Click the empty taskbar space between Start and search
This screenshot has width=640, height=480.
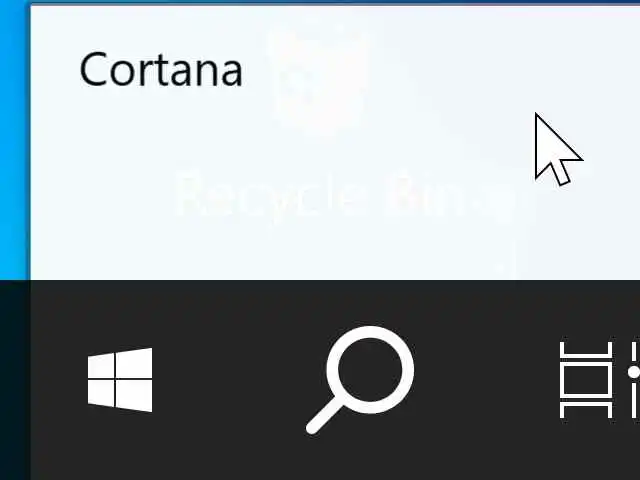tap(229, 380)
